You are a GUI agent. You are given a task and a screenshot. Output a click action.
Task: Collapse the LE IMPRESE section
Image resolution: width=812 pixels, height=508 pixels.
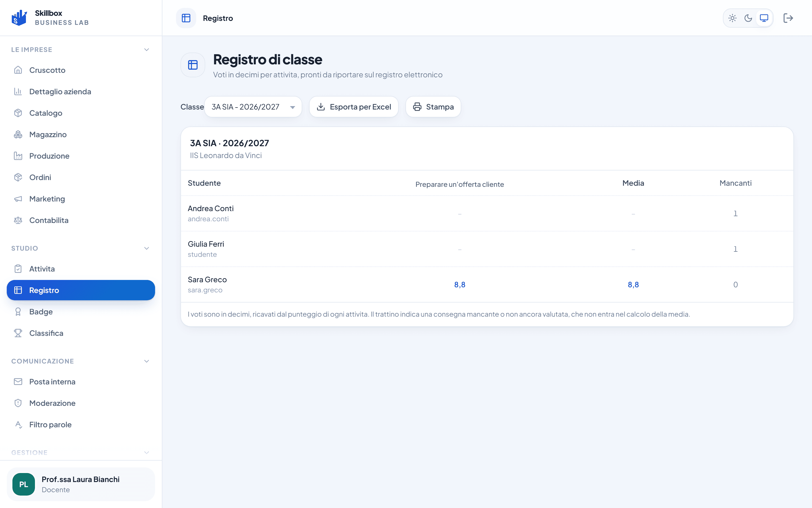(147, 50)
